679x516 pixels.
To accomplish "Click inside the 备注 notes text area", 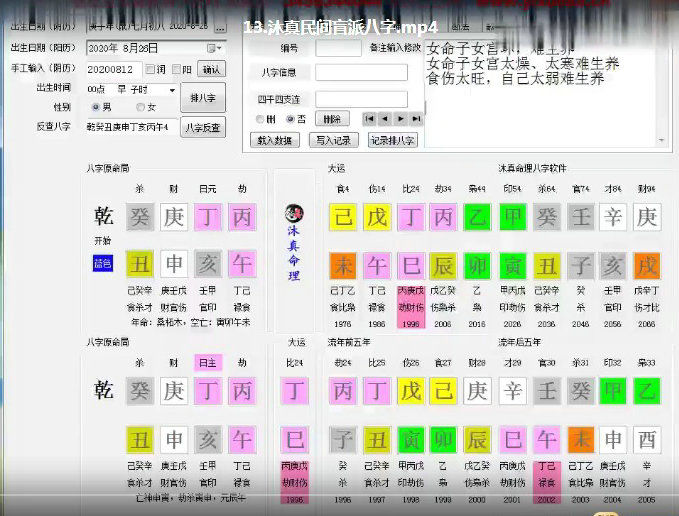I will click(x=541, y=93).
